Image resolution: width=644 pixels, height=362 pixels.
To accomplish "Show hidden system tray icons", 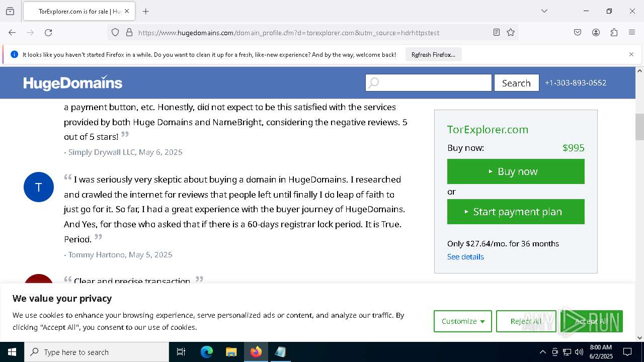I will 542,352.
